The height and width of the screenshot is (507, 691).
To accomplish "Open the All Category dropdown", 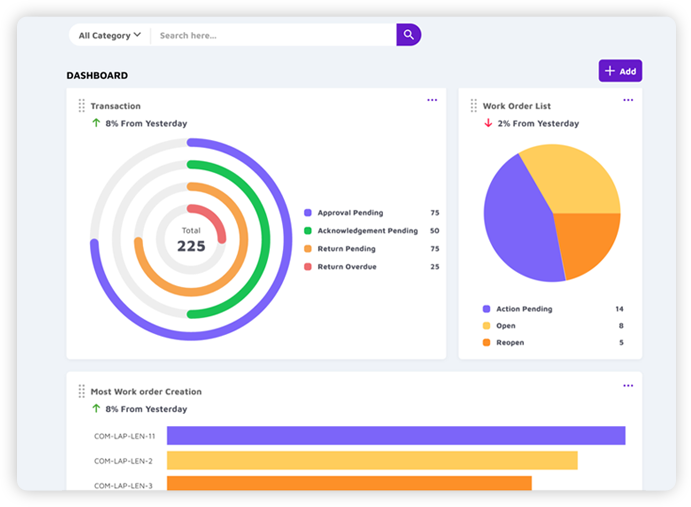I will 109,35.
